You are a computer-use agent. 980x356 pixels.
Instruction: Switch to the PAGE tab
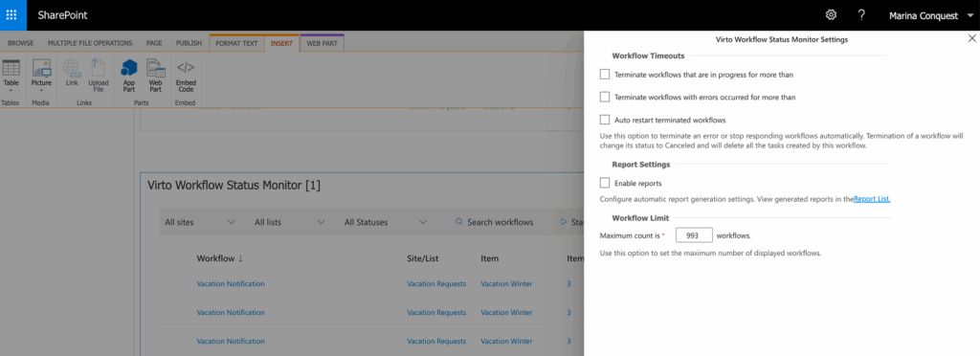pyautogui.click(x=154, y=43)
